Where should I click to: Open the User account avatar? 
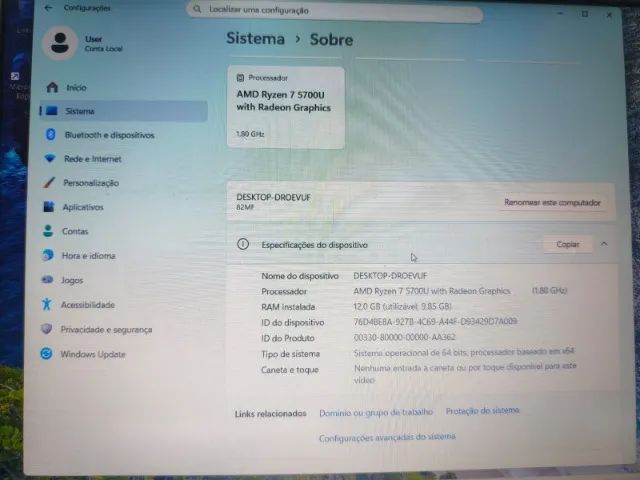click(x=60, y=43)
